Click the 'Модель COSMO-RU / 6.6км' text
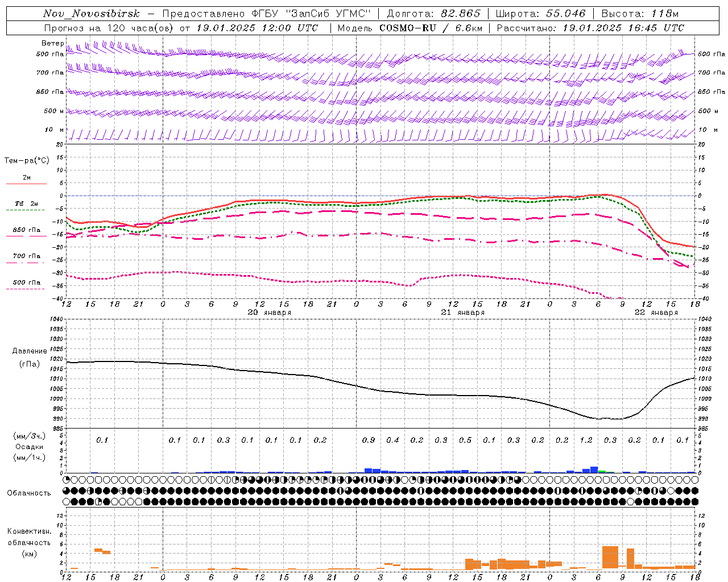728x582 pixels. click(x=410, y=28)
